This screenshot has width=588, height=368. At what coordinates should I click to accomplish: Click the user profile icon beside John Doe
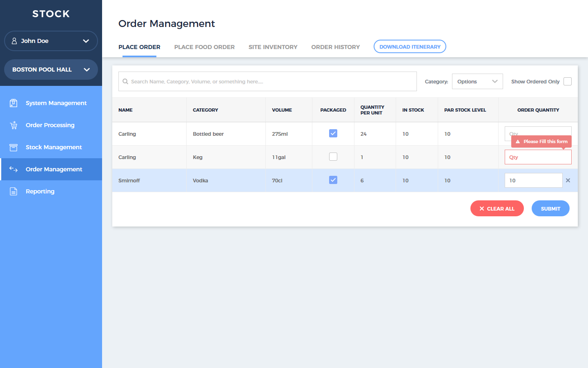[x=14, y=41]
